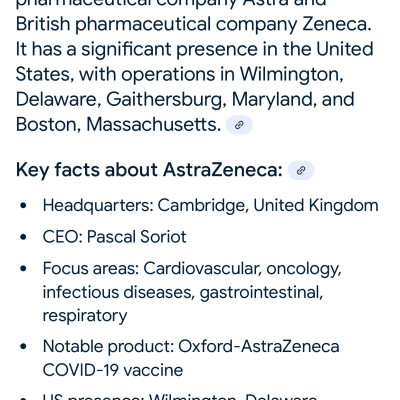Click the word 'Wilmington,' in the paragraph

point(292,74)
